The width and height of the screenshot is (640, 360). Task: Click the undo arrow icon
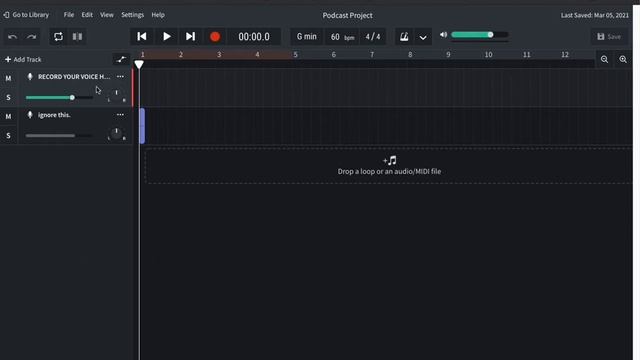point(13,37)
